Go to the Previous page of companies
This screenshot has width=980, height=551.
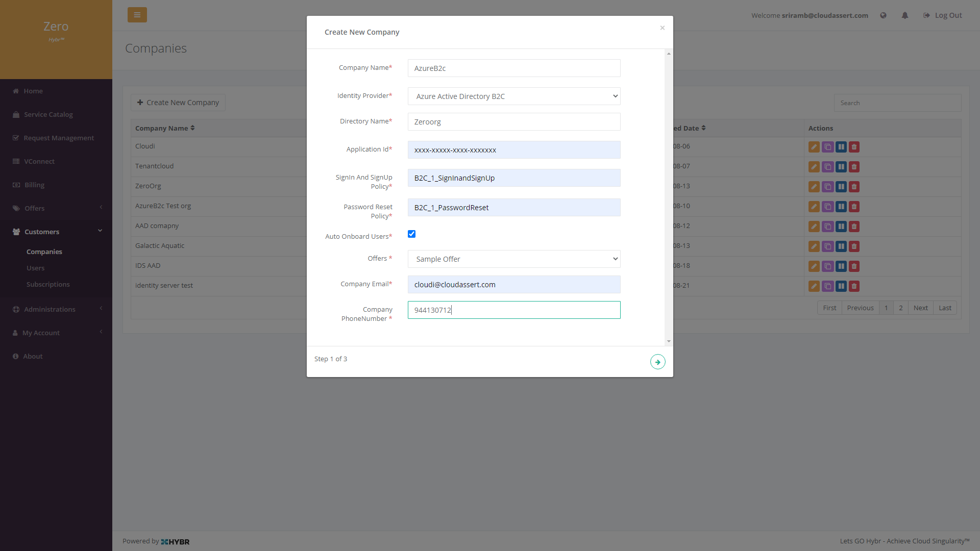point(860,308)
